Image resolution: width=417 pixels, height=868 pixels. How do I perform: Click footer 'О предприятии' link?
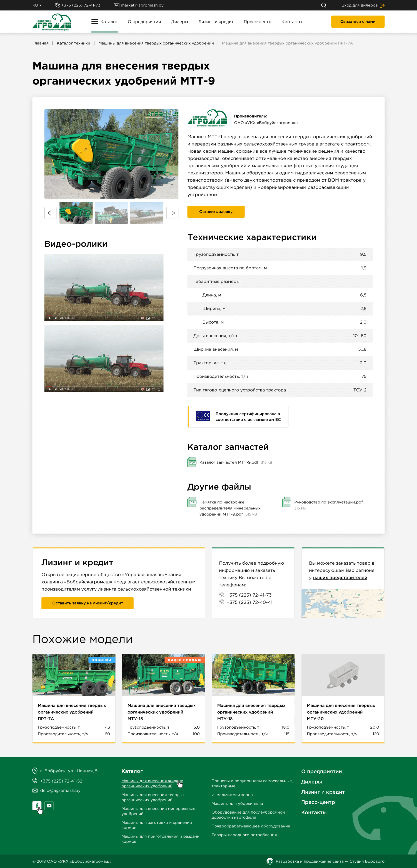tap(321, 771)
